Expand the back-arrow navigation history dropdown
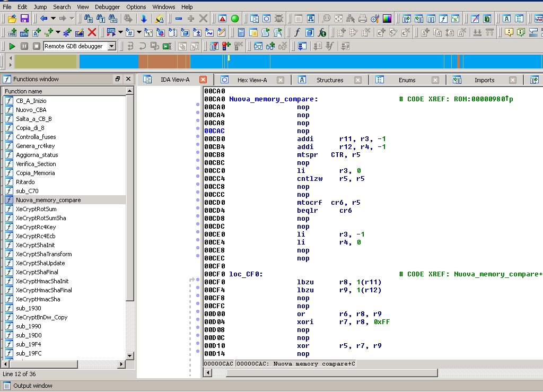 (x=52, y=19)
